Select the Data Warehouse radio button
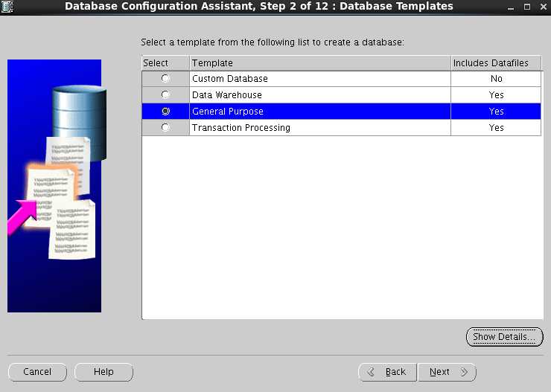Screen dimensions: 551x392 (x=165, y=94)
